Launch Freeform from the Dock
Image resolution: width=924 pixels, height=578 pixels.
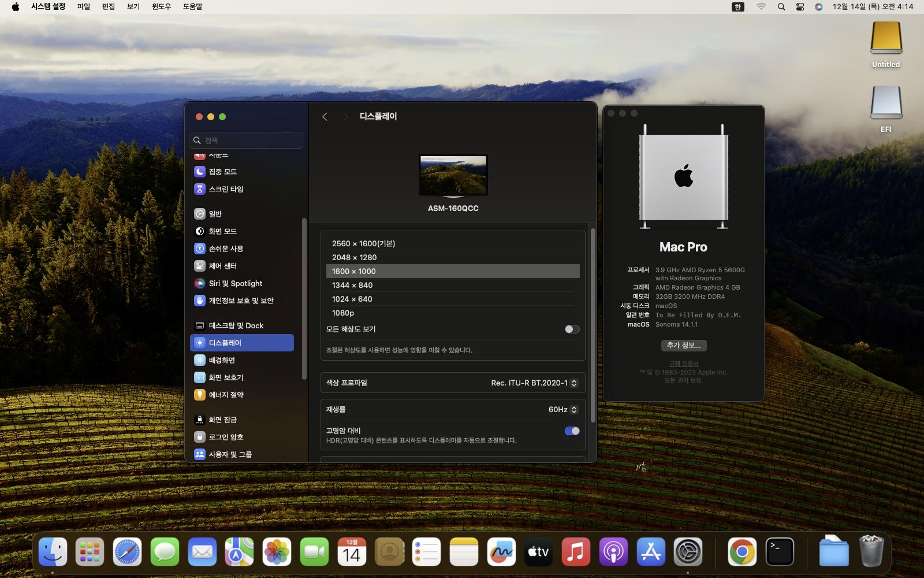tap(501, 553)
